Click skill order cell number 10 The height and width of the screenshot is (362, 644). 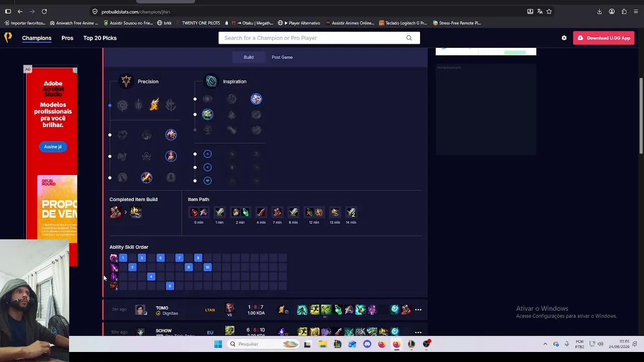(207, 267)
